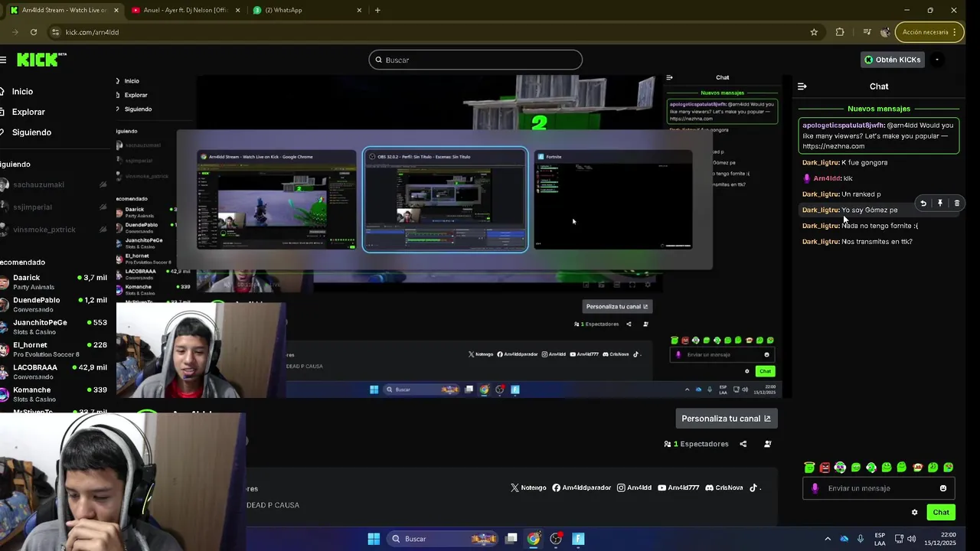Image resolution: width=980 pixels, height=551 pixels.
Task: Insert the red angry emote
Action: pyautogui.click(x=825, y=468)
